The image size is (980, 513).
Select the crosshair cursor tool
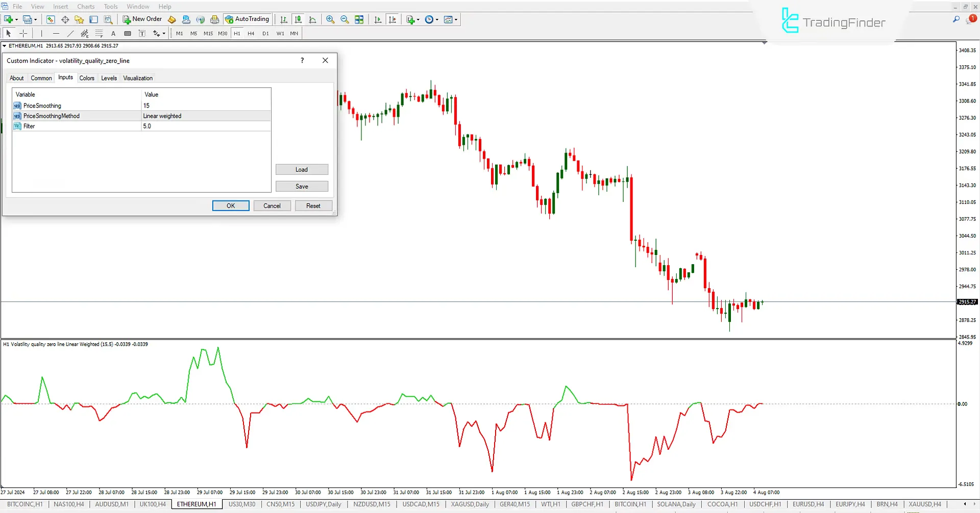point(23,33)
